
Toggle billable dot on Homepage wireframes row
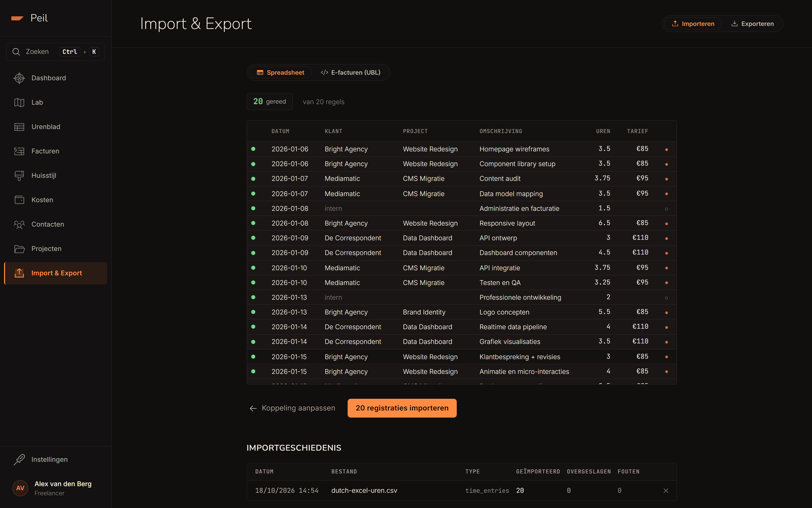pyautogui.click(x=666, y=150)
